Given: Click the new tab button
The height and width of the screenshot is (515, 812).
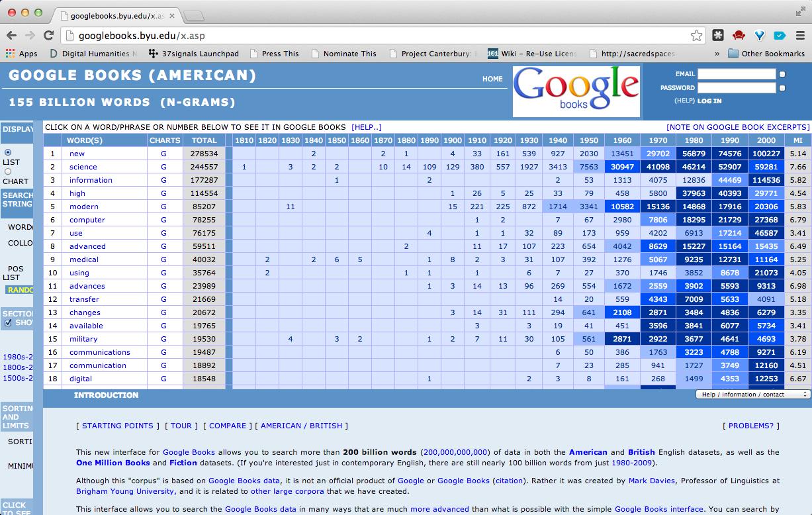Looking at the screenshot, I should [x=193, y=15].
